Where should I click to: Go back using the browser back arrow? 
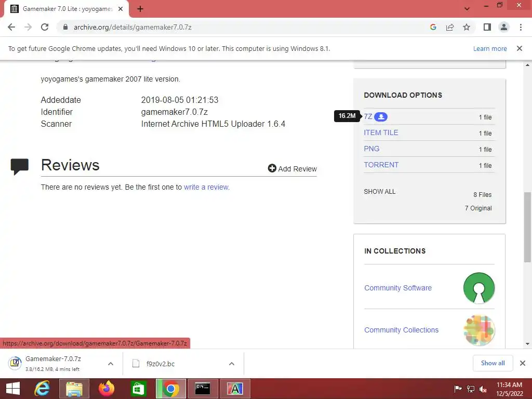pos(11,27)
